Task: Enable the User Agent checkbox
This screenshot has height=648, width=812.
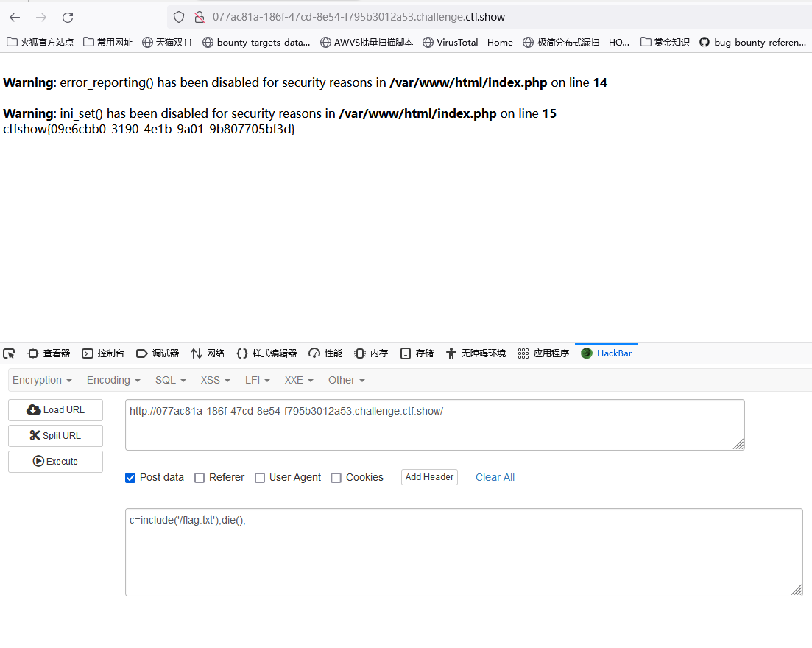Action: pyautogui.click(x=260, y=478)
